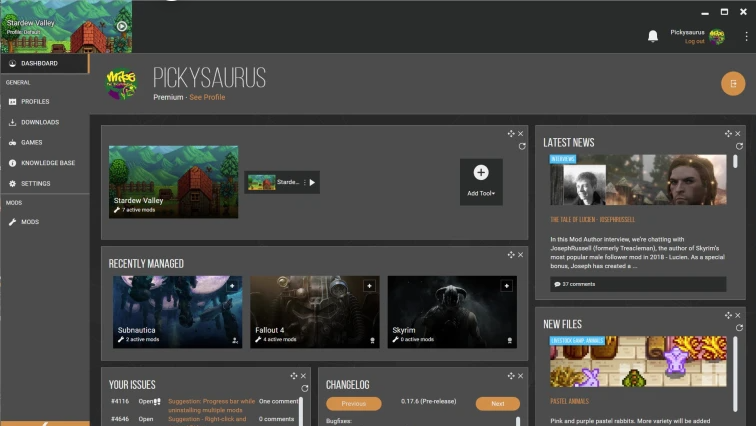Image resolution: width=756 pixels, height=426 pixels.
Task: Click the move handle of Changelog
Action: point(511,375)
